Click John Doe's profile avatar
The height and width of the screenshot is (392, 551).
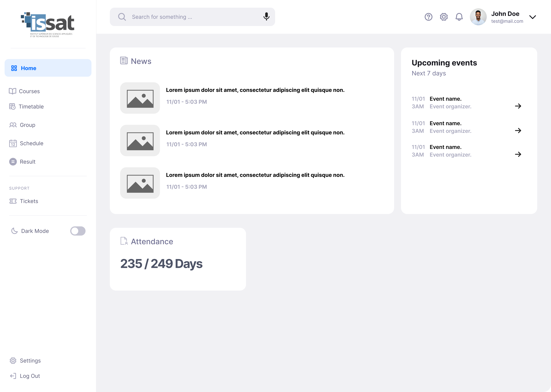tap(478, 17)
